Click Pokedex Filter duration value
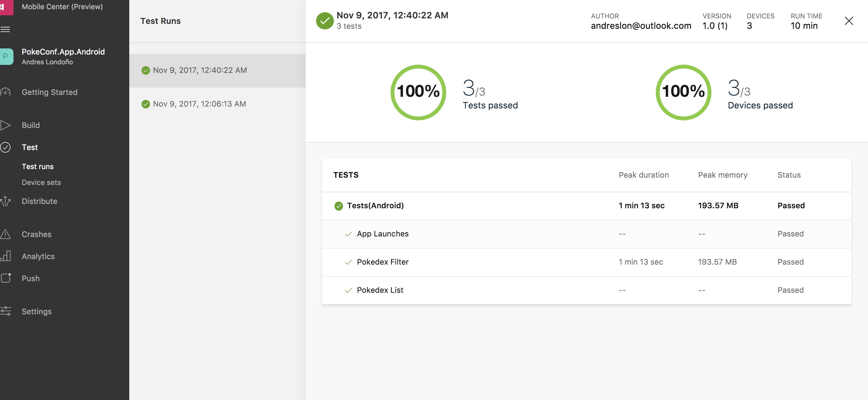 (x=640, y=262)
